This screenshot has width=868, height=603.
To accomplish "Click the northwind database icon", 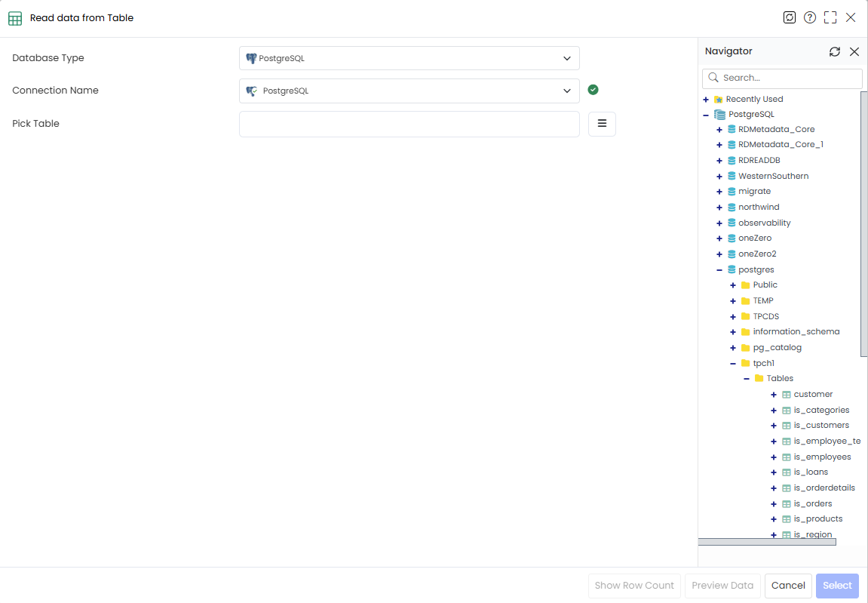I will coord(732,208).
